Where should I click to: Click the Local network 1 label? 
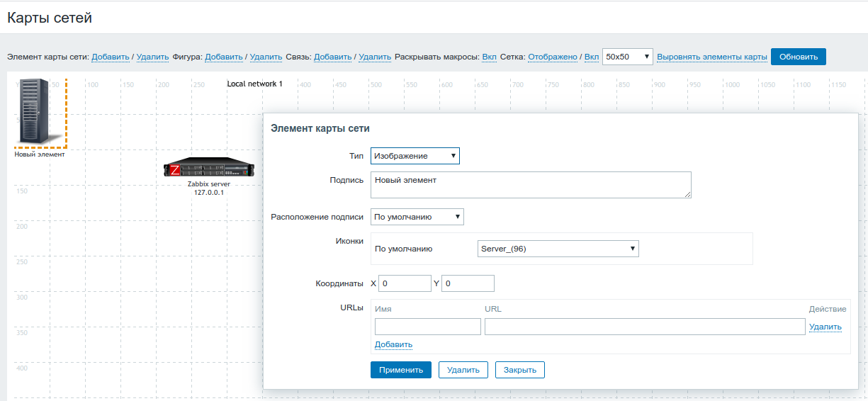pos(255,84)
